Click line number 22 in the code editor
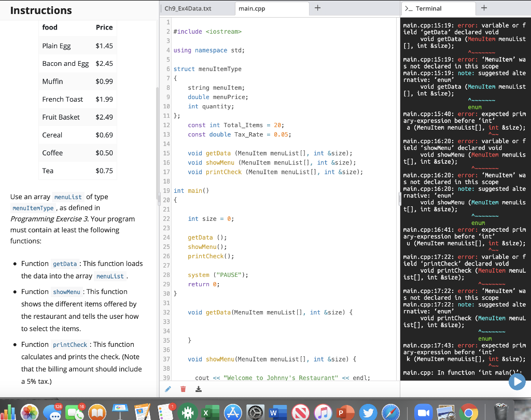Screen dimensions: 531x420 click(x=166, y=219)
